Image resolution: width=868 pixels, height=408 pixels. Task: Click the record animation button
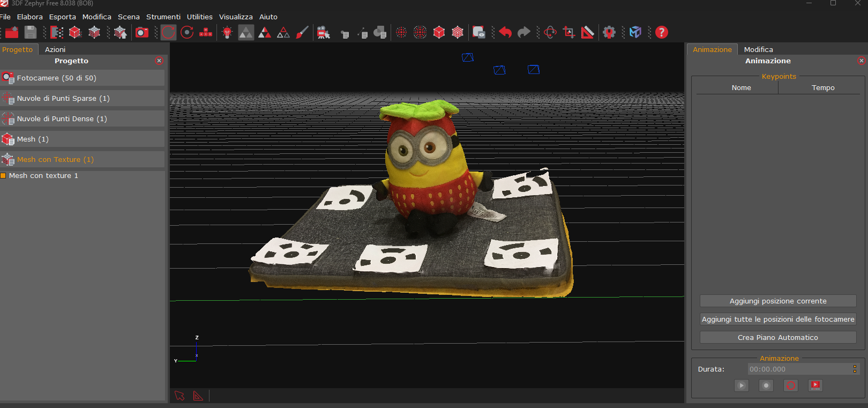766,385
